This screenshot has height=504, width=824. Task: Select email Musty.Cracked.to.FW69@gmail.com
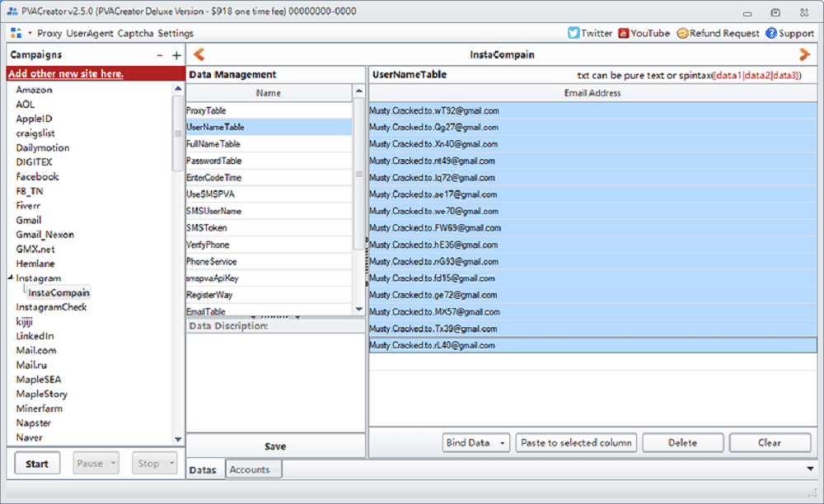(592, 228)
